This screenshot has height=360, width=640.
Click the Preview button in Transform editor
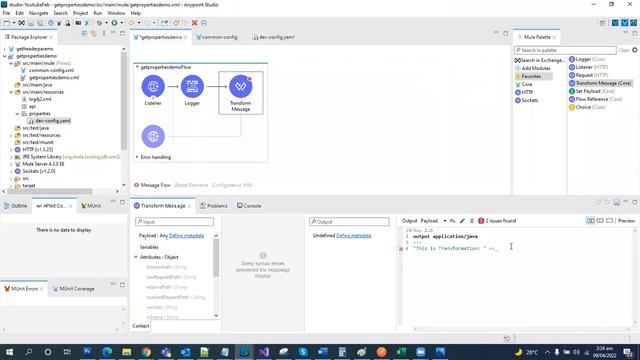pos(626,221)
